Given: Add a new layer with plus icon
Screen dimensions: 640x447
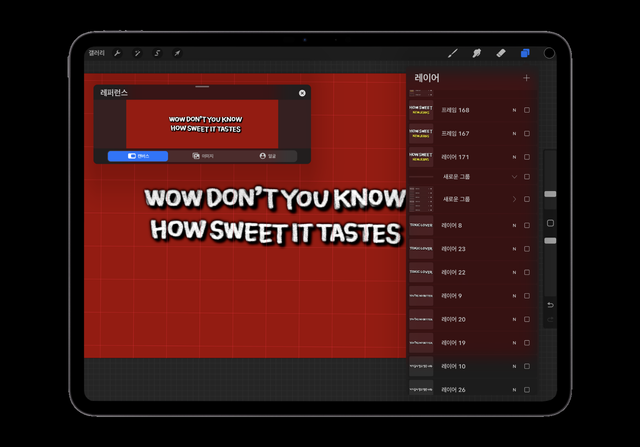Looking at the screenshot, I should (526, 78).
